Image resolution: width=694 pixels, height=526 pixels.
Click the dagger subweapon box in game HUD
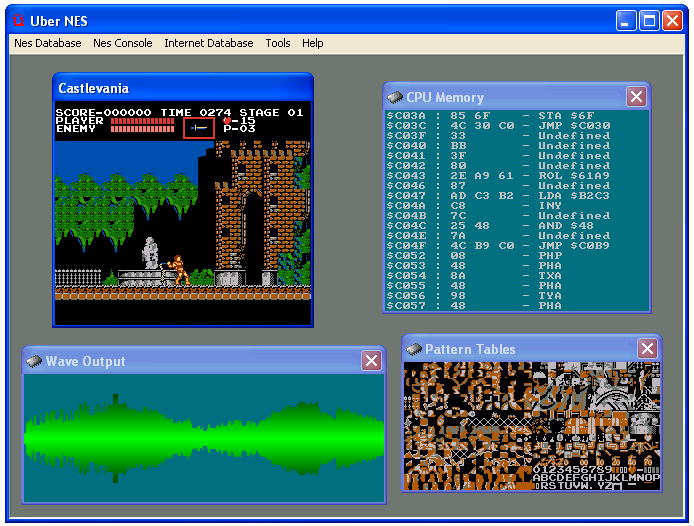click(x=199, y=128)
